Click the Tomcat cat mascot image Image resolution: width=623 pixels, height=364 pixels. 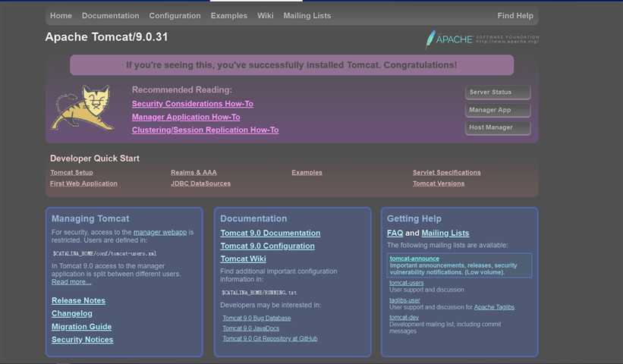click(83, 108)
